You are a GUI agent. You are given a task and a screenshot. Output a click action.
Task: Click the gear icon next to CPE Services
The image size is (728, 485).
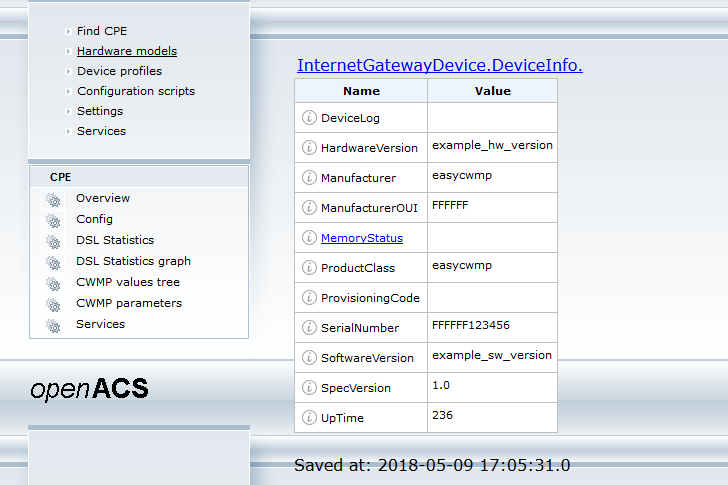[x=53, y=326]
